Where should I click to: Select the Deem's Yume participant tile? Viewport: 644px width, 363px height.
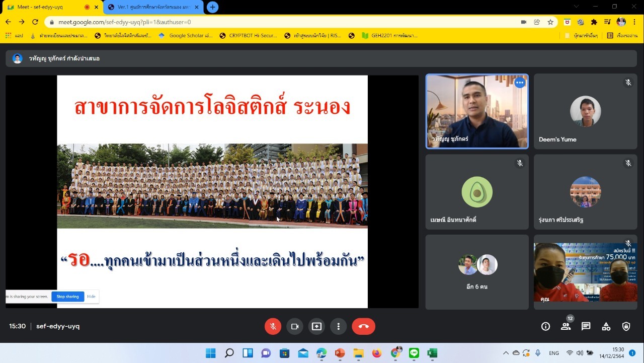click(x=585, y=112)
